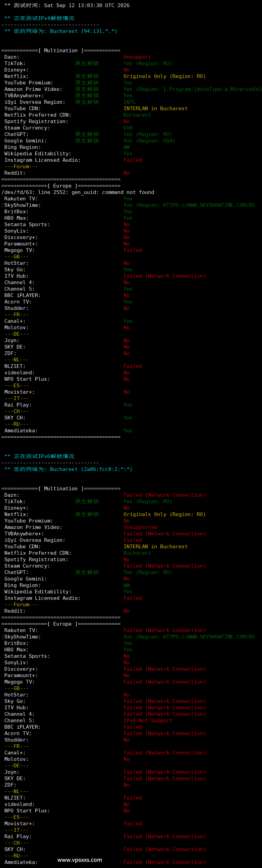Select '原生解锁' on the IPv6 TikTok row

coord(87,501)
